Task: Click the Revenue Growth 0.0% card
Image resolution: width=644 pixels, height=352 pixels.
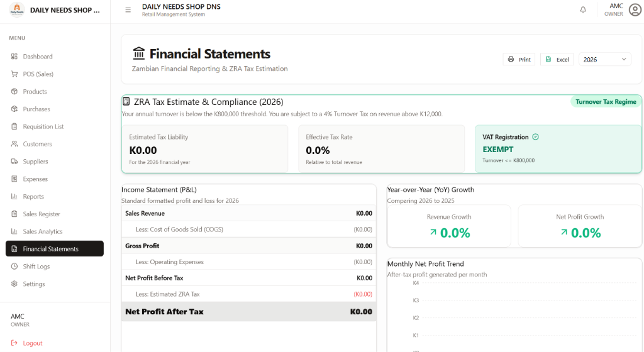Action: 449,226
